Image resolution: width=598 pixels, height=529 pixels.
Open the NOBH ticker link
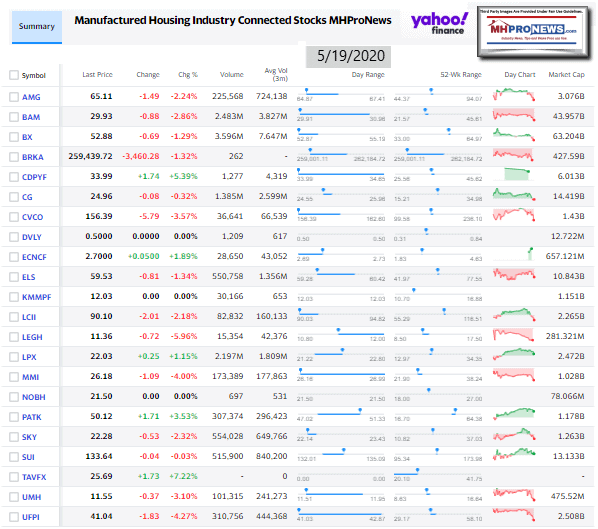point(34,397)
